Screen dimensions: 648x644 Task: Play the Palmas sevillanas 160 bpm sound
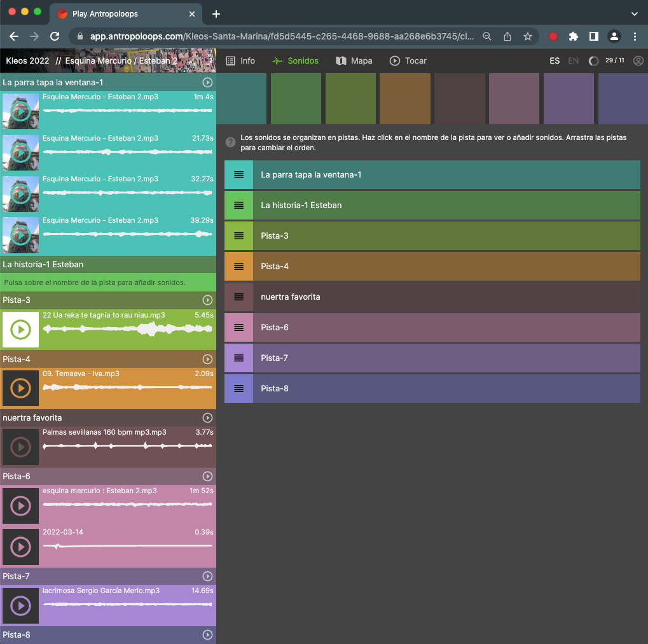point(20,447)
